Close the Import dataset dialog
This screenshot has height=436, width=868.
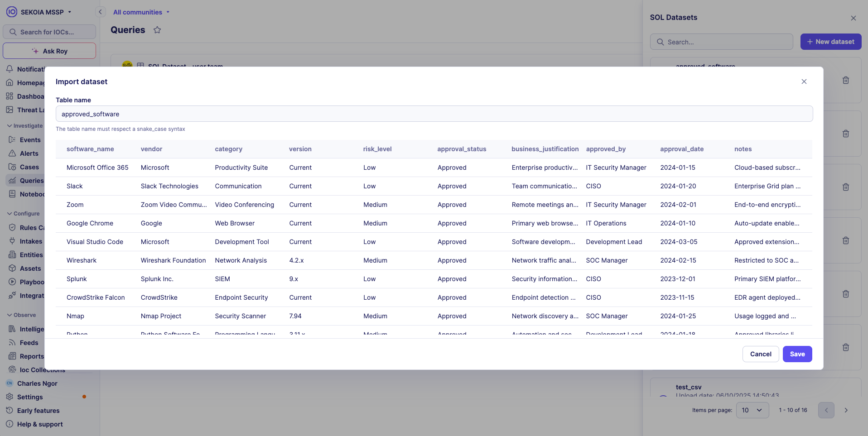point(804,81)
